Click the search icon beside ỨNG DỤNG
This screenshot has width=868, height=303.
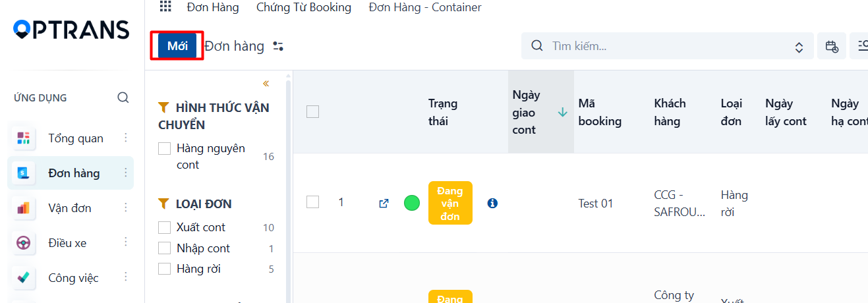point(123,97)
